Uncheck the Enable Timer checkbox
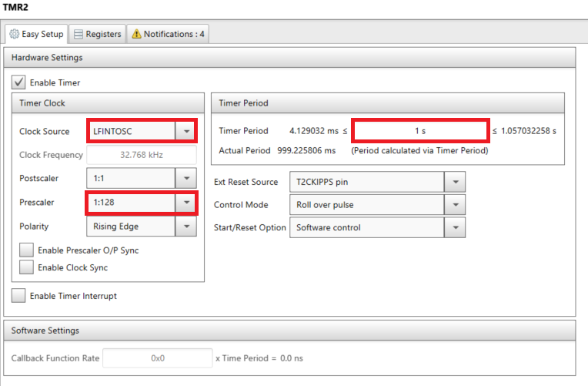This screenshot has height=386, width=588. pos(18,82)
